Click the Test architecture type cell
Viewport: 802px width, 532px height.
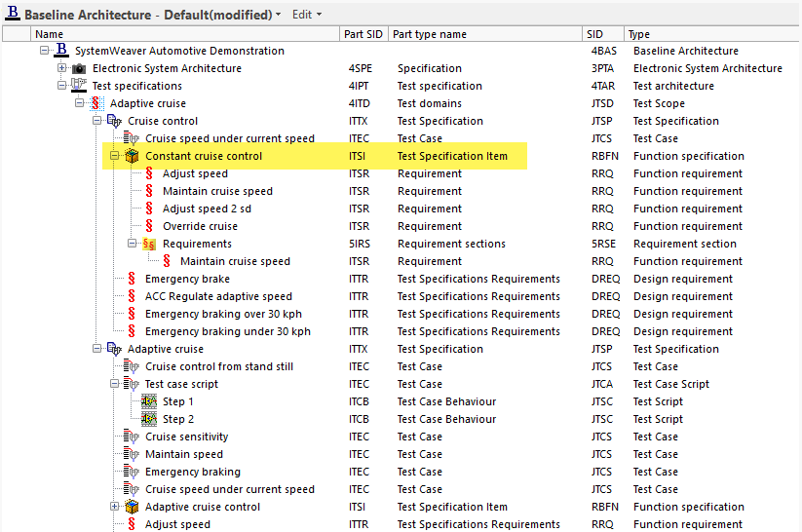pyautogui.click(x=673, y=86)
